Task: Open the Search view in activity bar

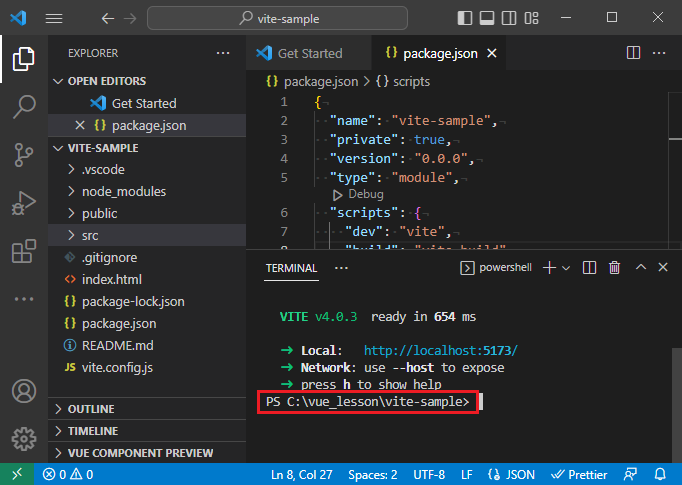Action: coord(24,107)
